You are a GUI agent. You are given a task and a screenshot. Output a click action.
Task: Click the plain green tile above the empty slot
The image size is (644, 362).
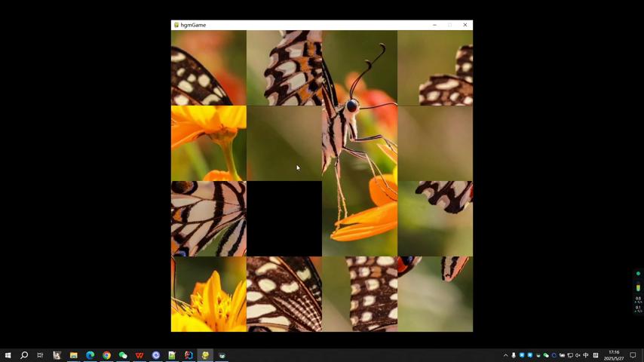(284, 143)
